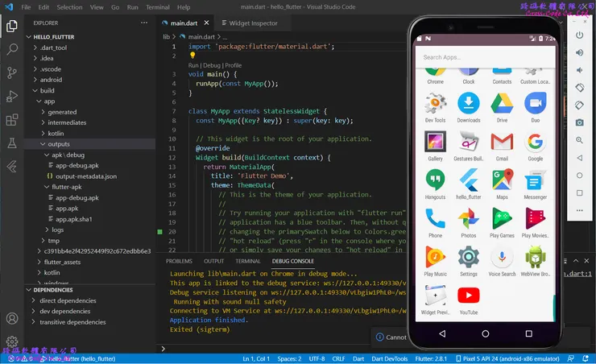
Task: Expand the direct dependencies node
Action: click(x=68, y=300)
